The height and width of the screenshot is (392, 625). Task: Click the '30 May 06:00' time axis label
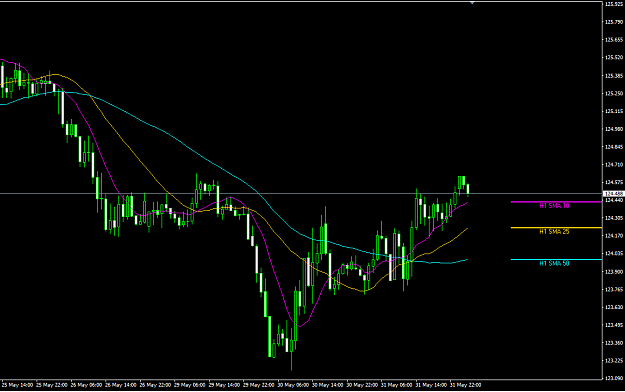(x=293, y=385)
